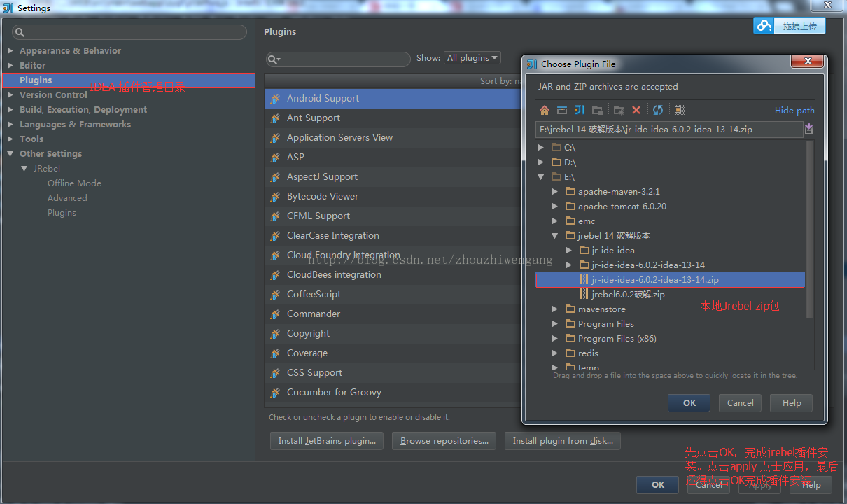Click the ASP plugin icon
The image size is (847, 504).
275,157
